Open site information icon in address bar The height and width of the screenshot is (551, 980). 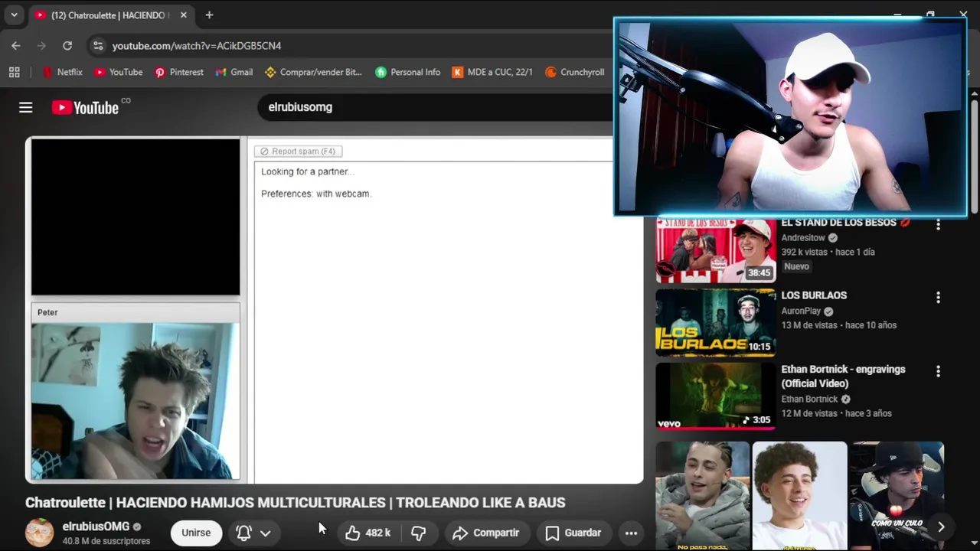98,46
